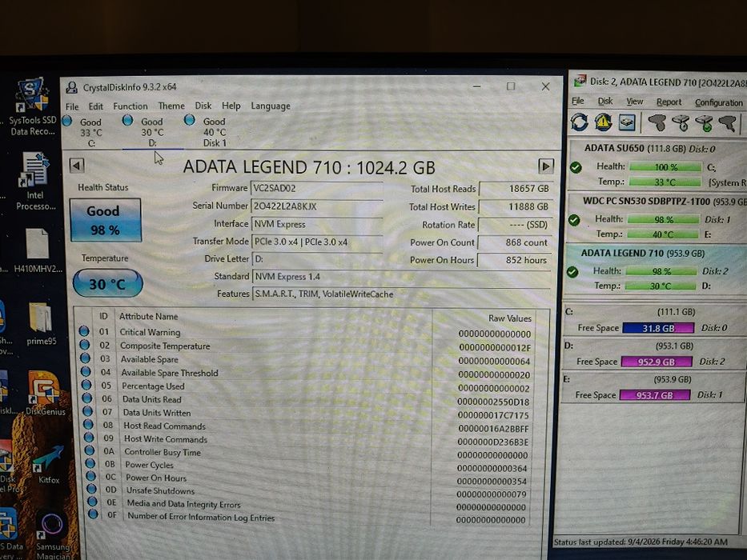
Task: Go to previous disk with left arrow
Action: point(77,166)
